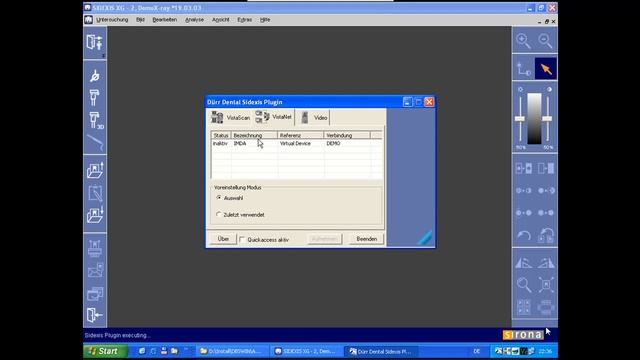Select the 3D X-ray unit icon
Viewport: 640px width, 360px height.
[x=96, y=120]
